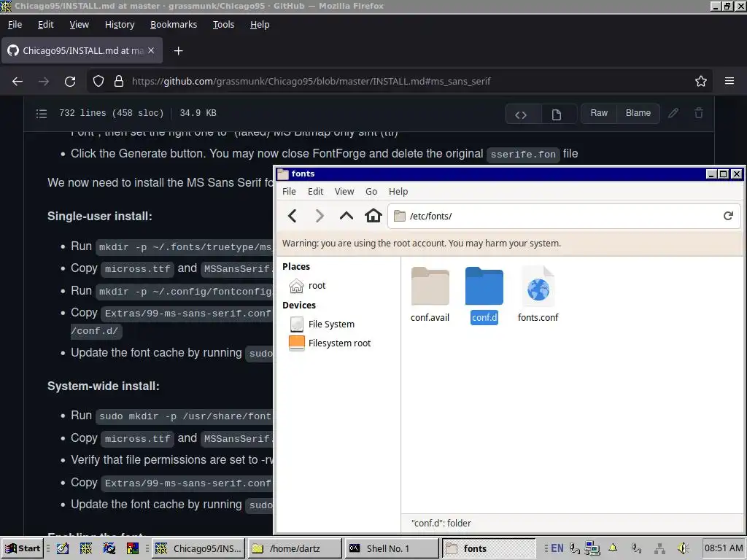Open Go menu in fonts window

371,192
